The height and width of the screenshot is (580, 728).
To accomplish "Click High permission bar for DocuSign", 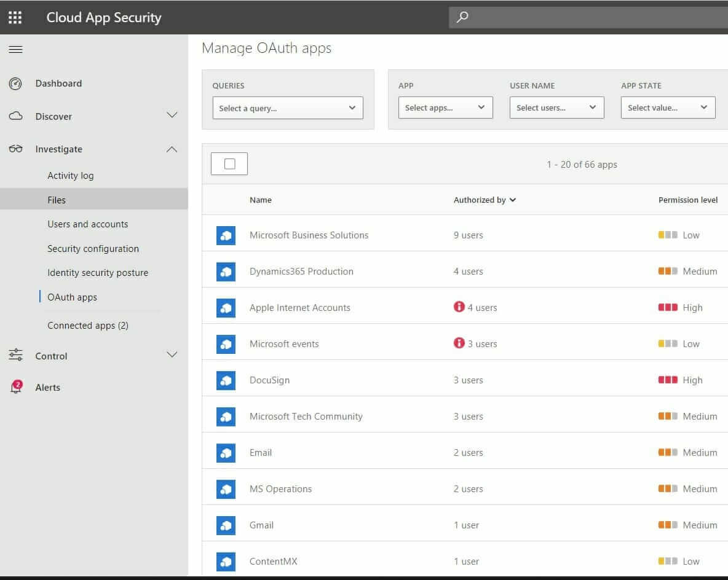I will [668, 380].
